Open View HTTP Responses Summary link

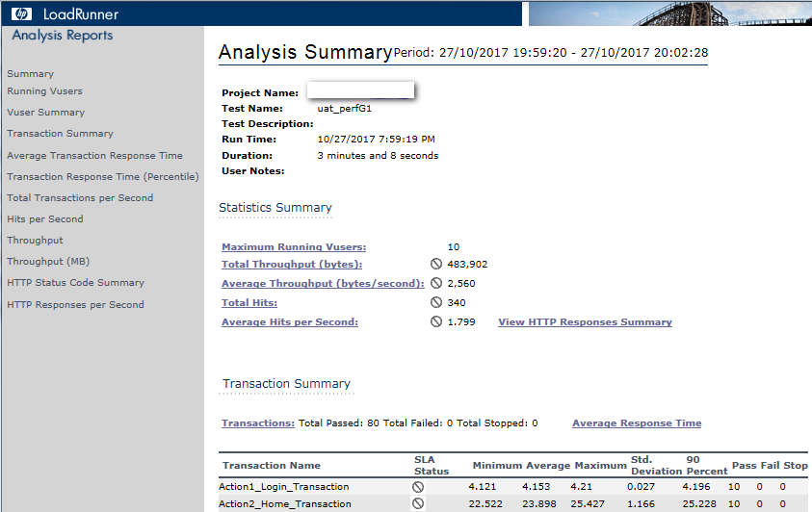click(586, 321)
